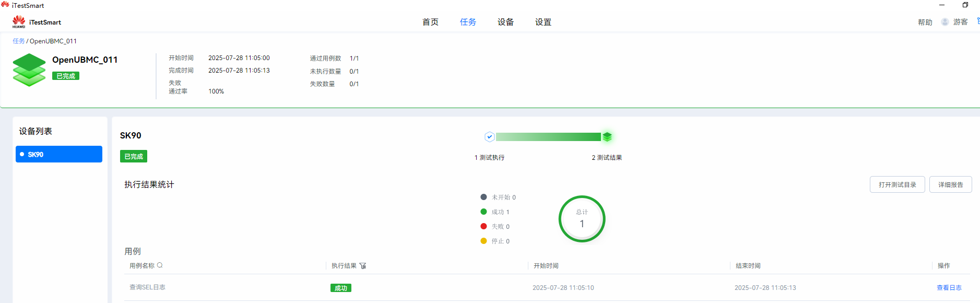Click the 测试结果 step layers icon
The width and height of the screenshot is (980, 303).
607,137
